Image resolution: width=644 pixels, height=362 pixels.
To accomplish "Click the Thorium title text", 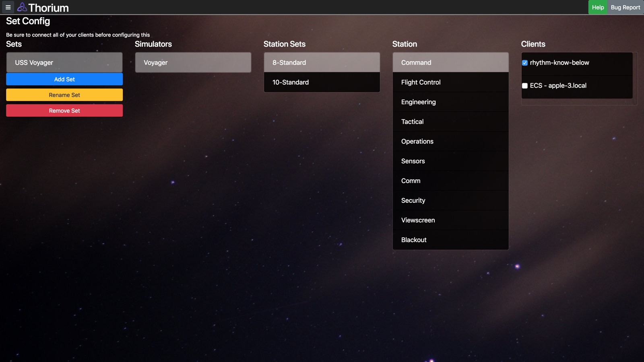I will point(48,8).
